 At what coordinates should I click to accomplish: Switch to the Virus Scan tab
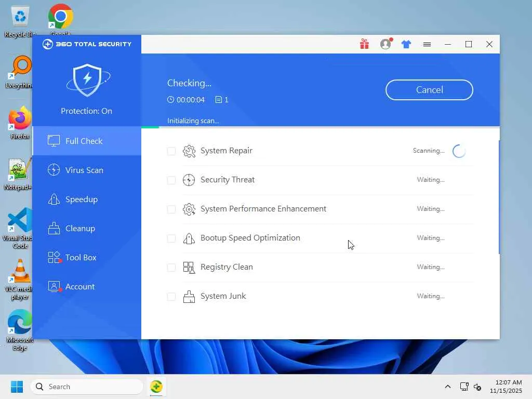(x=87, y=170)
